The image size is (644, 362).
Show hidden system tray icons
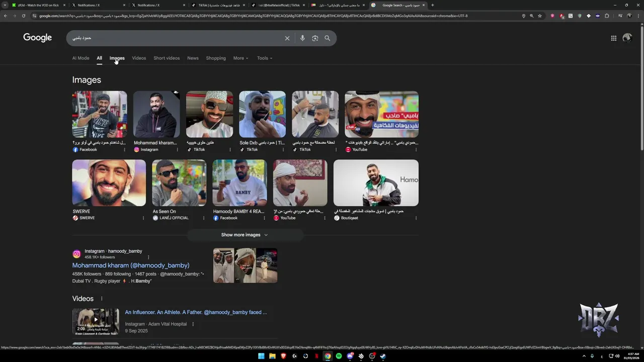(x=584, y=356)
